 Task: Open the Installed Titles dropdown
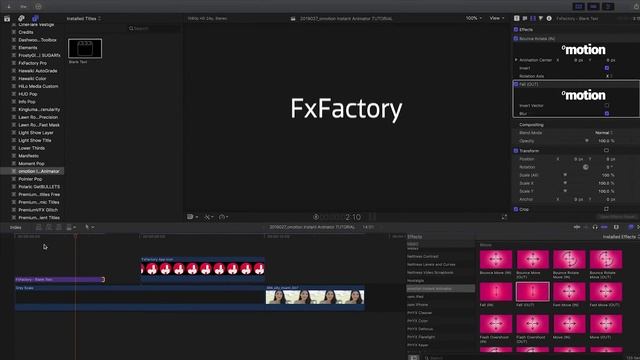click(84, 18)
